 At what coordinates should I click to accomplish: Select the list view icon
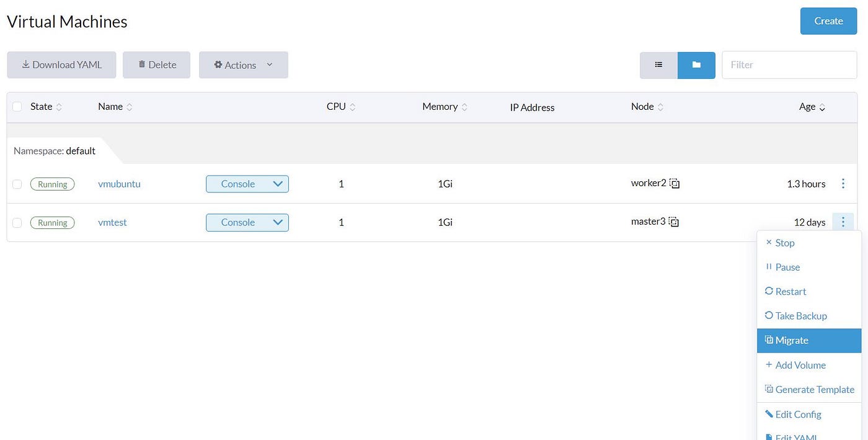(658, 65)
